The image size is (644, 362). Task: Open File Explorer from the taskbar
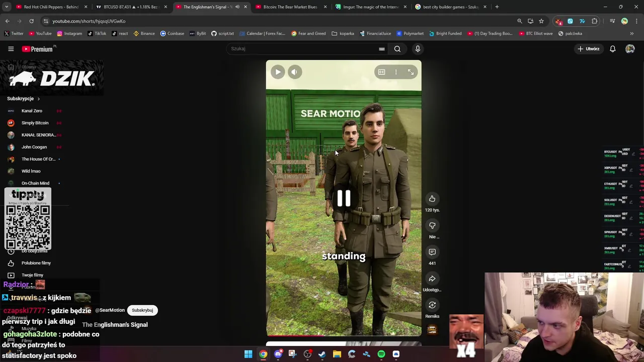(337, 354)
